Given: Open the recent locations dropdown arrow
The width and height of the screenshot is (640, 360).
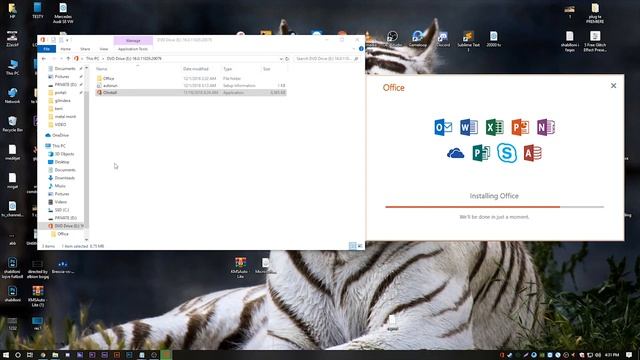Looking at the screenshot, I should [61, 59].
